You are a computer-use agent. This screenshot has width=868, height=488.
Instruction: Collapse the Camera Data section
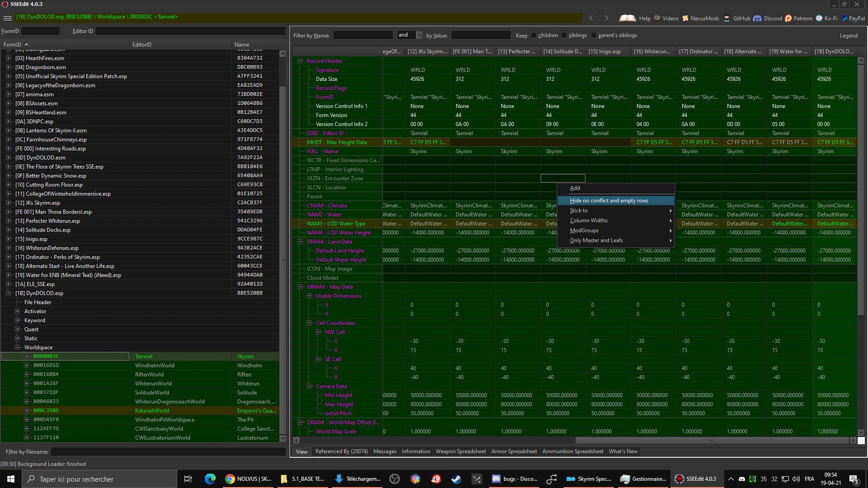(309, 386)
